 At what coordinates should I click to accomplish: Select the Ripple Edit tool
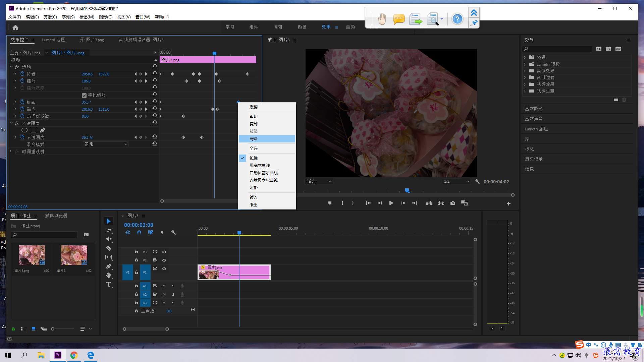tap(109, 239)
